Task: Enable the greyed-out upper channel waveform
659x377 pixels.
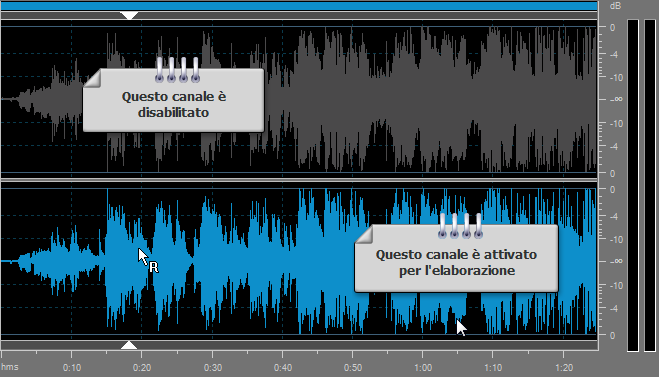Action: pos(299,99)
